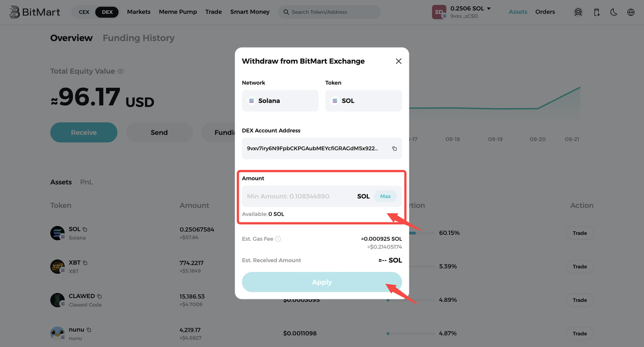Click the Max amount button

[385, 196]
